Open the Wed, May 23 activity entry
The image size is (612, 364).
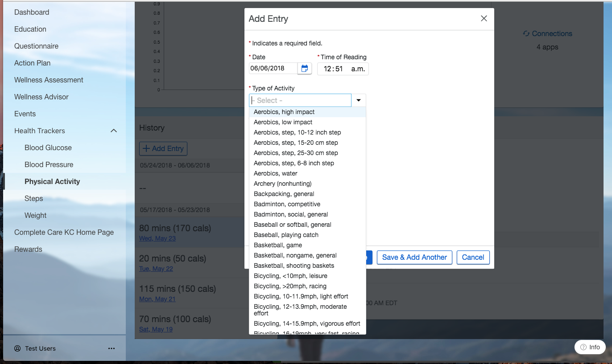pos(157,238)
